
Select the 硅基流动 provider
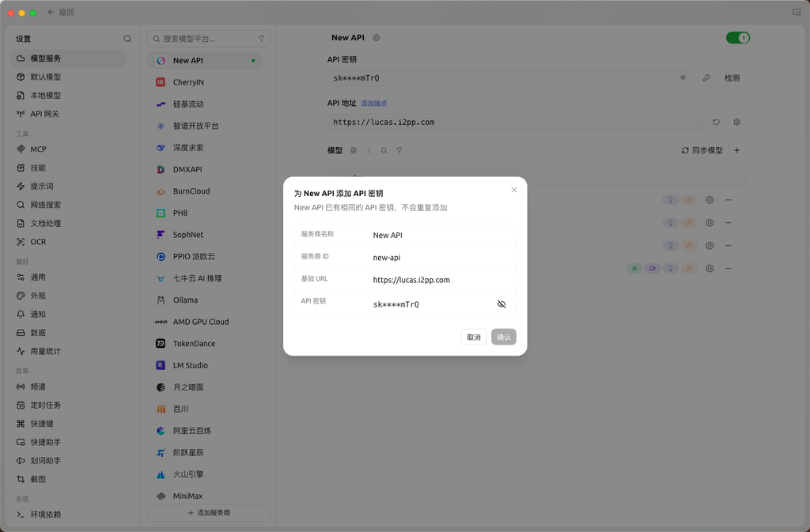click(204, 104)
